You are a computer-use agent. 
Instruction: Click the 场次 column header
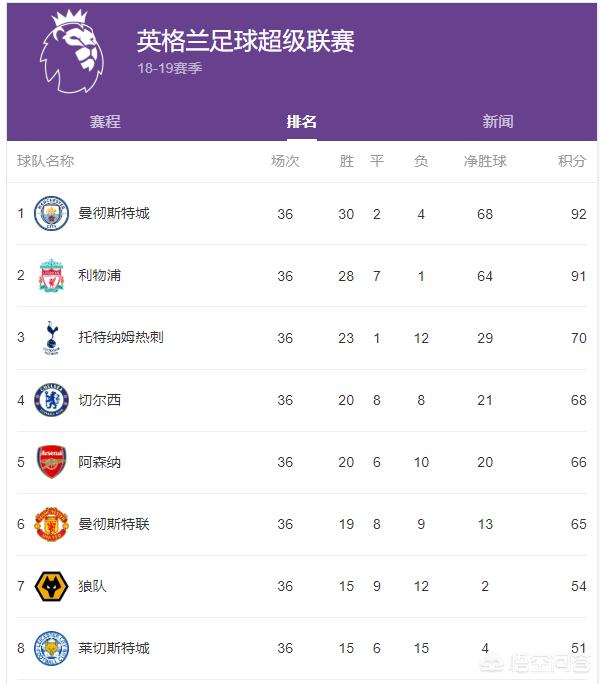285,161
